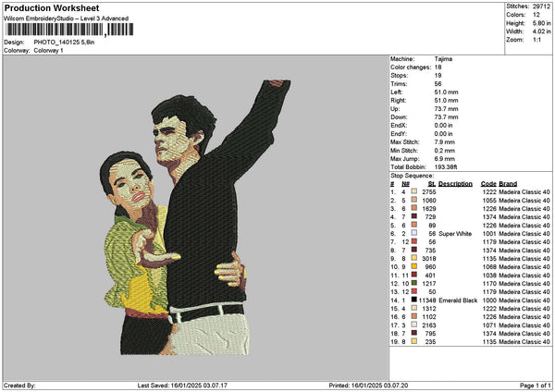Viewport: 555px width, 392px height.
Task: Select the total stitches value 29712
Action: [x=541, y=6]
